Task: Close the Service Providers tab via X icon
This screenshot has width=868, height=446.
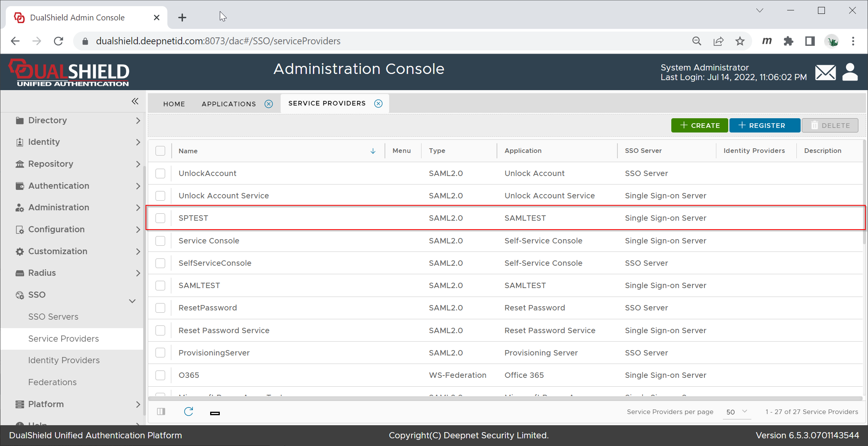Action: click(x=378, y=104)
